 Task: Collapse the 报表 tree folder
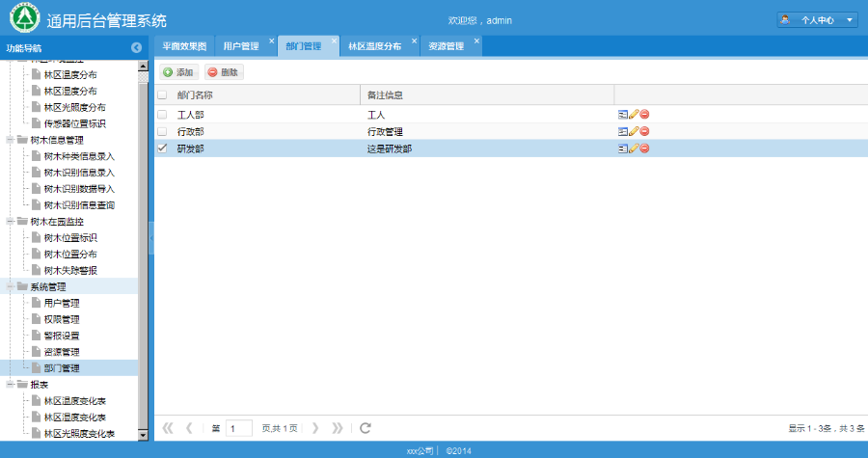(10, 385)
